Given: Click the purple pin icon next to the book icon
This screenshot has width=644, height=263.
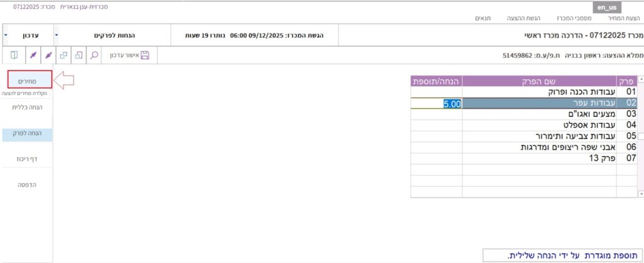Looking at the screenshot, I should pyautogui.click(x=33, y=55).
